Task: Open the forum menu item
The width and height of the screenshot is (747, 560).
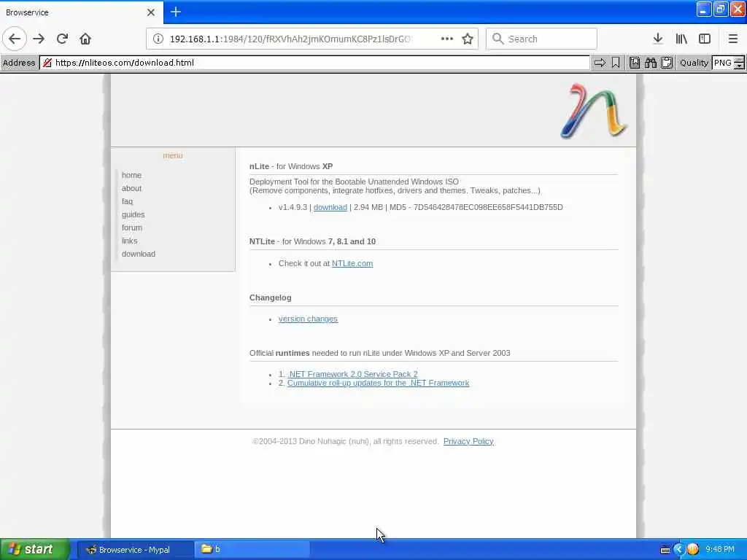Action: click(132, 227)
